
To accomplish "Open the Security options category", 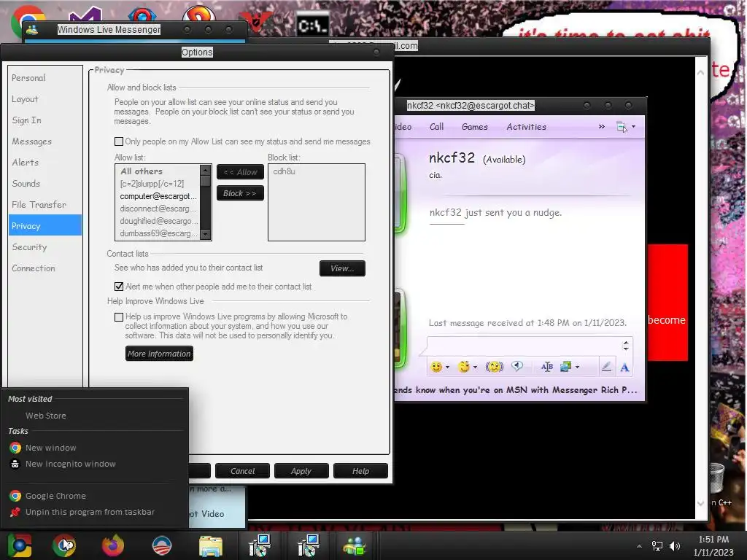I will coord(44,247).
